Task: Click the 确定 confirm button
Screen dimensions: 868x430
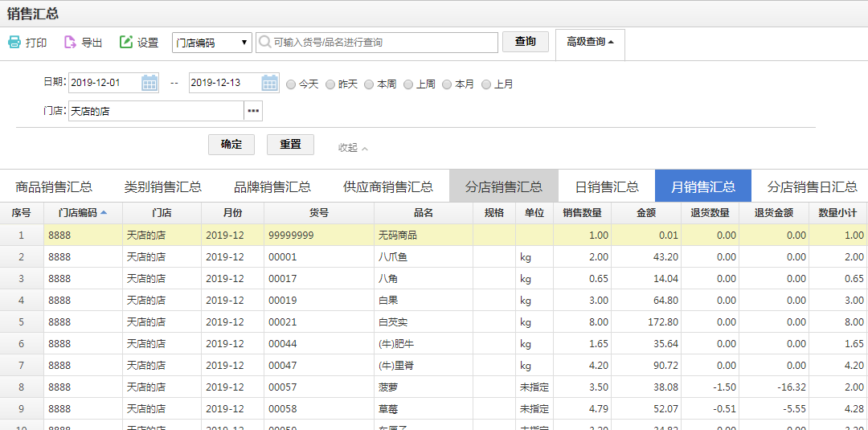Action: click(231, 145)
